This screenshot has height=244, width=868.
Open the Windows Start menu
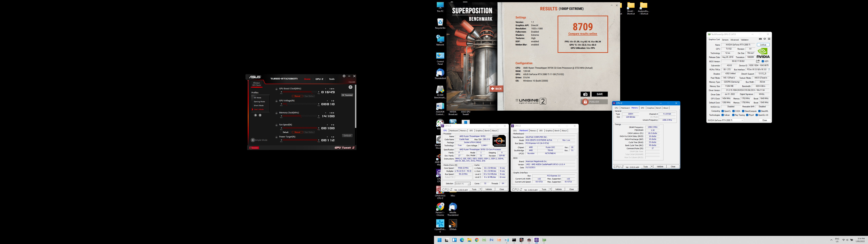click(x=439, y=240)
